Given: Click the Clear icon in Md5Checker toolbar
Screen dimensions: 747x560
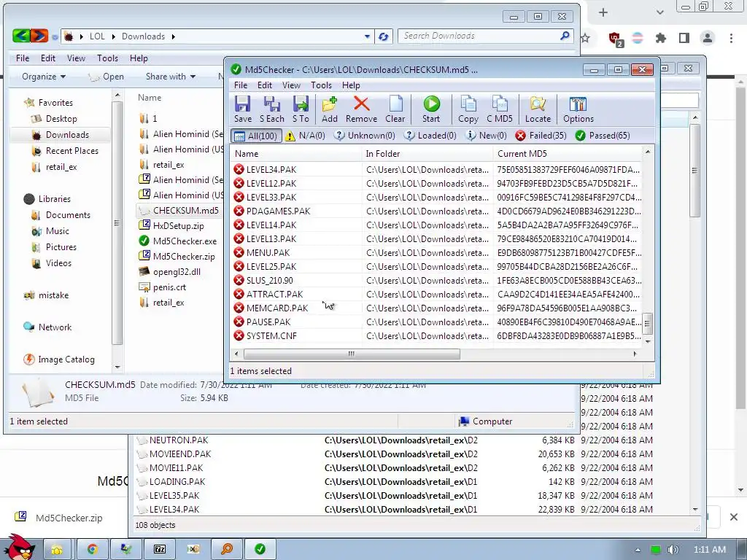Looking at the screenshot, I should [x=395, y=109].
